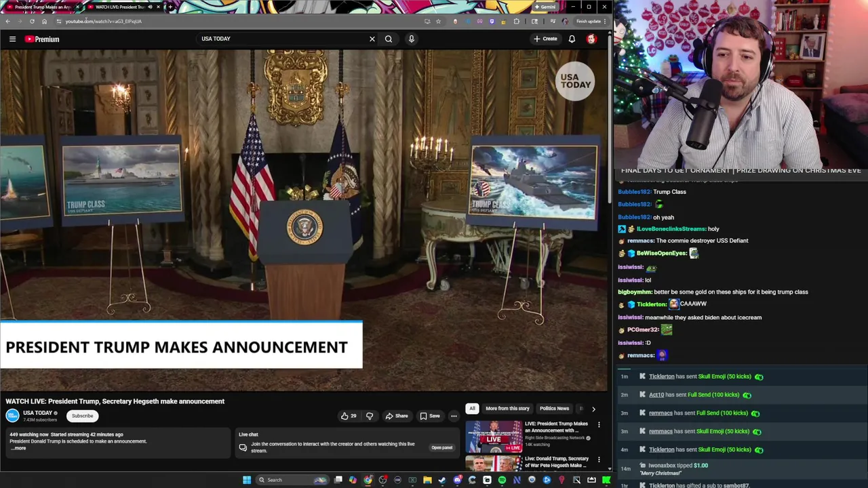This screenshot has width=868, height=488.
Task: Select the Politics News chip
Action: tap(554, 409)
